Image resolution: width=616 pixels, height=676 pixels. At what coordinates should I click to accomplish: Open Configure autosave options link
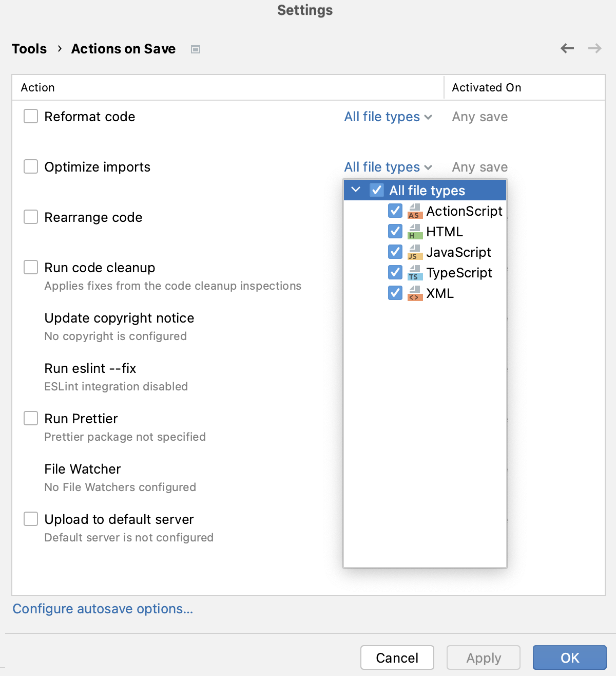tap(103, 609)
